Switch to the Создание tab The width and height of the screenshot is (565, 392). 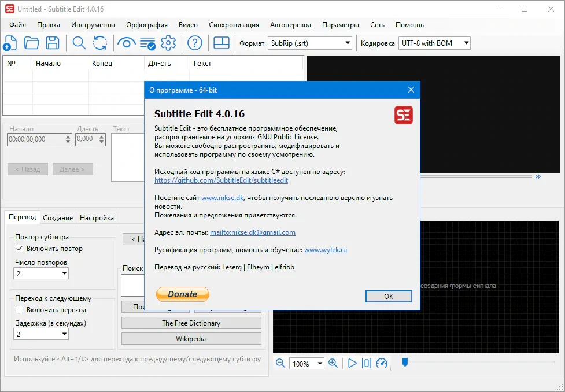click(58, 217)
